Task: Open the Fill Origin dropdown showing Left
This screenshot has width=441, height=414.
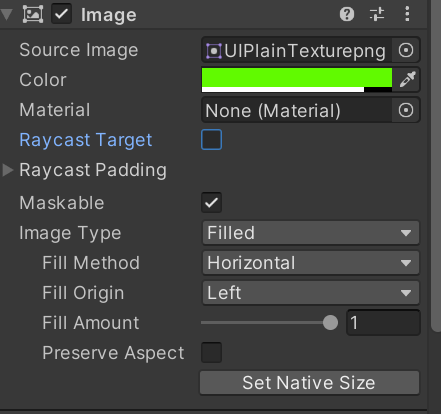Action: point(311,293)
